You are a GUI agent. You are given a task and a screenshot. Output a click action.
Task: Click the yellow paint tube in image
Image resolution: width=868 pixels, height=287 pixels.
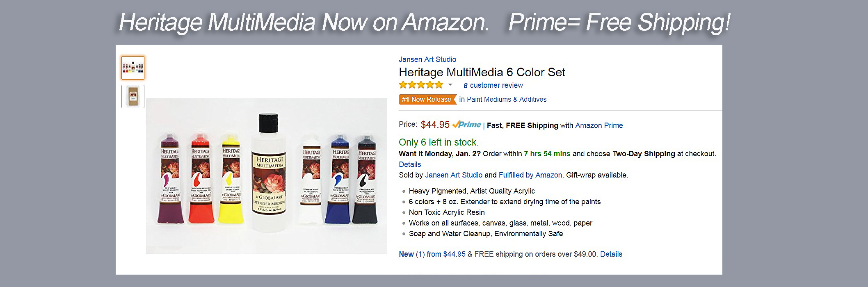click(x=231, y=180)
